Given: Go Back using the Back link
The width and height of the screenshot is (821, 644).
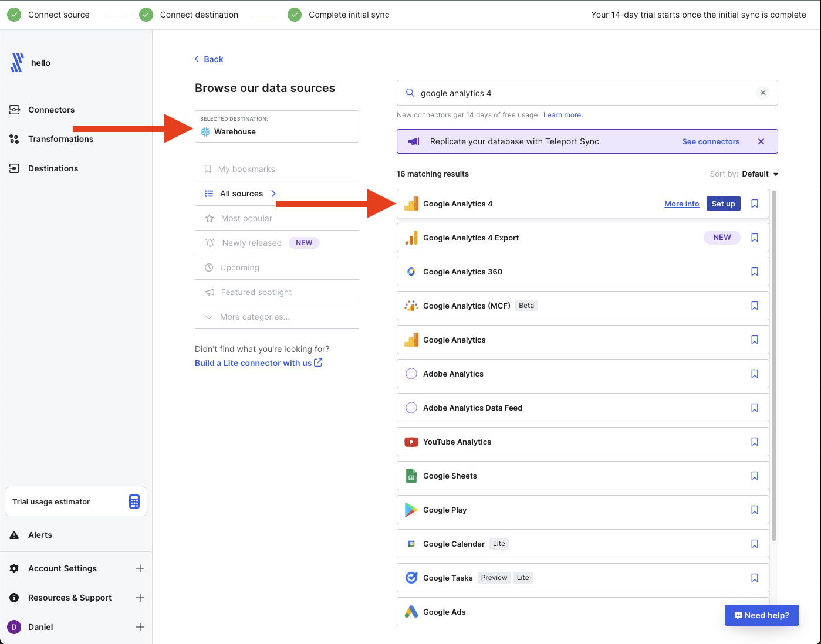Looking at the screenshot, I should pos(209,59).
